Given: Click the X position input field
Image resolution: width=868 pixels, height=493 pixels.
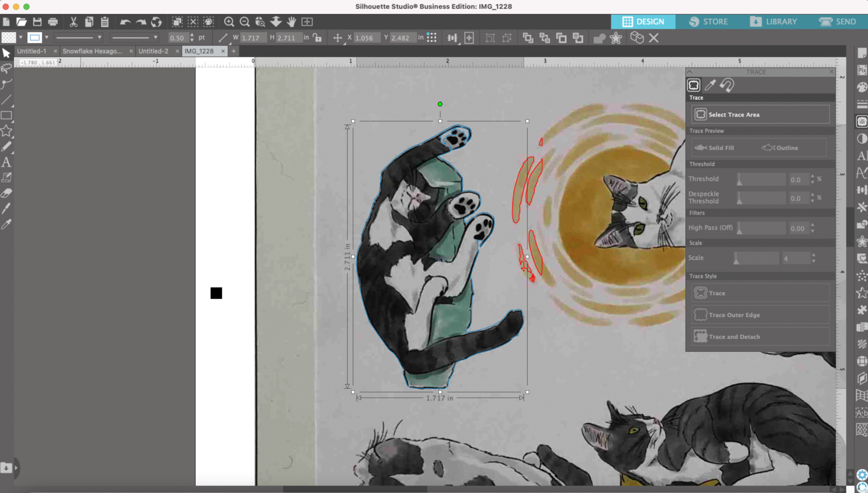Looking at the screenshot, I should 366,38.
